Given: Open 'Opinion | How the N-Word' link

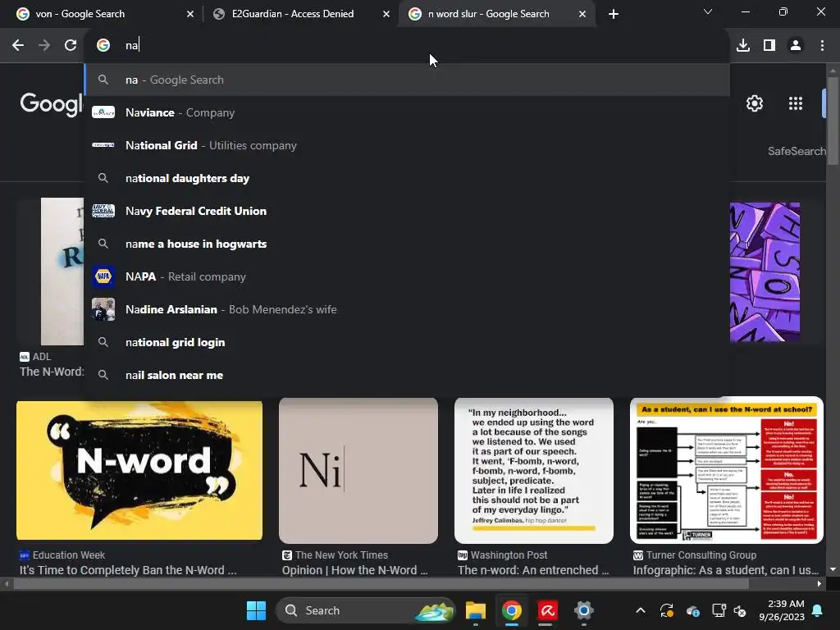Looking at the screenshot, I should pyautogui.click(x=354, y=570).
